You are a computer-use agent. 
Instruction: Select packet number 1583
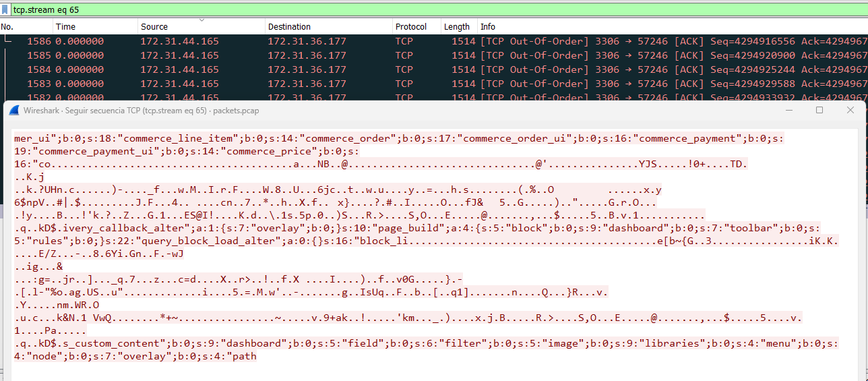click(434, 84)
